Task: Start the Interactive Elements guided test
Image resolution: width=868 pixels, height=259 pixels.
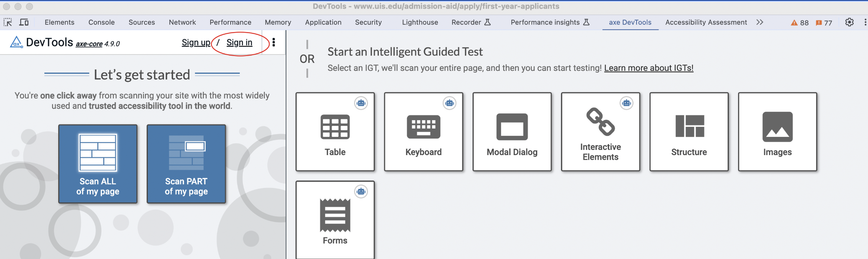Action: (x=600, y=132)
